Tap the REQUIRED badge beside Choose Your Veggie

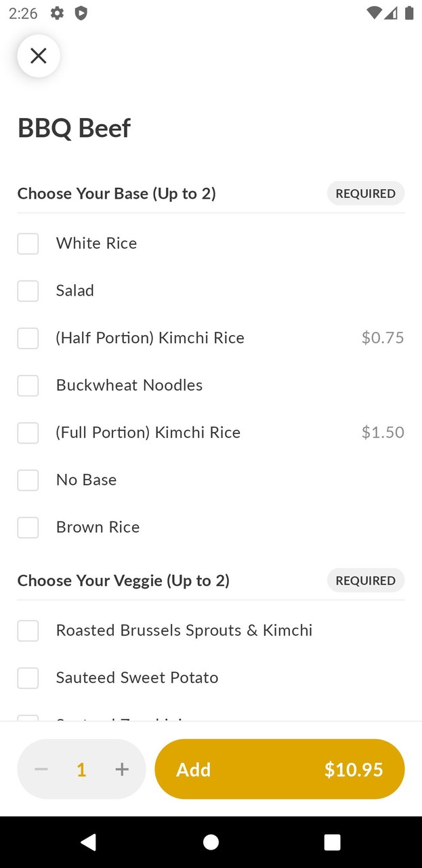pos(366,580)
